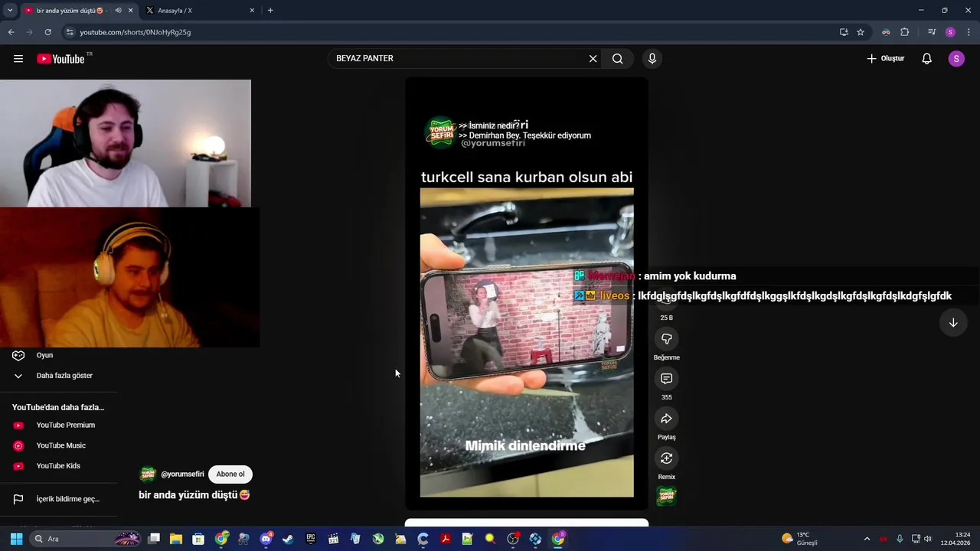980x551 pixels.
Task: Open Chrome profile avatar in toolbar
Action: tap(950, 32)
